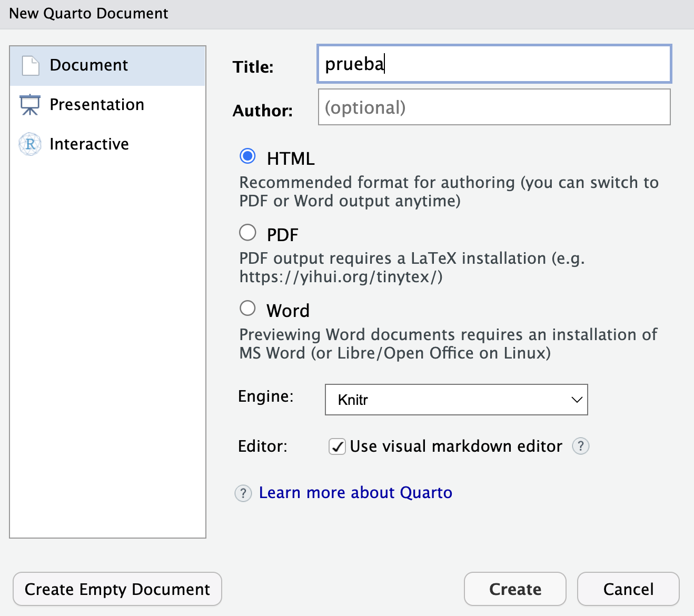
Task: Uncheck Use visual markdown editor
Action: click(x=337, y=446)
